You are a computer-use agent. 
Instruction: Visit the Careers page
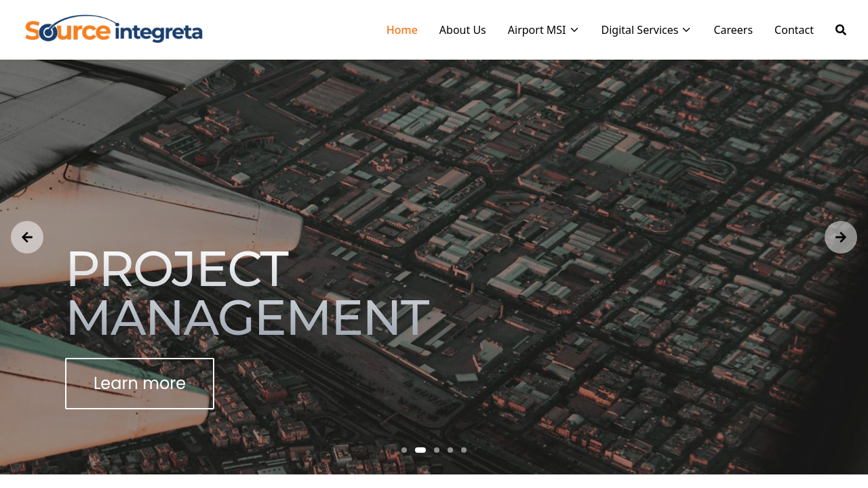click(733, 30)
